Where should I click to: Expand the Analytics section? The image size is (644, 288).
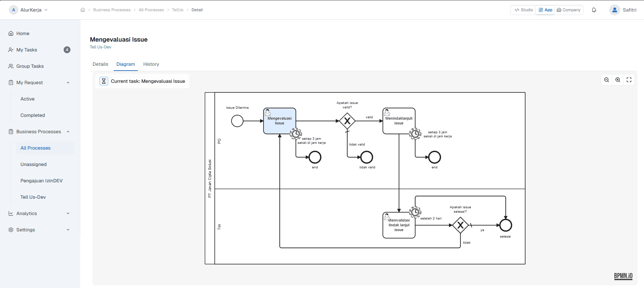68,213
